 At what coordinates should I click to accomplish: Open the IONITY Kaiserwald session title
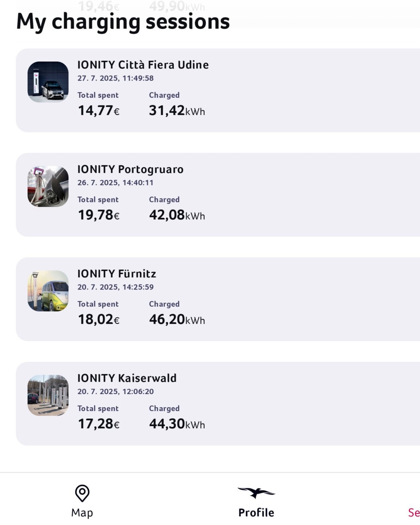pos(127,378)
